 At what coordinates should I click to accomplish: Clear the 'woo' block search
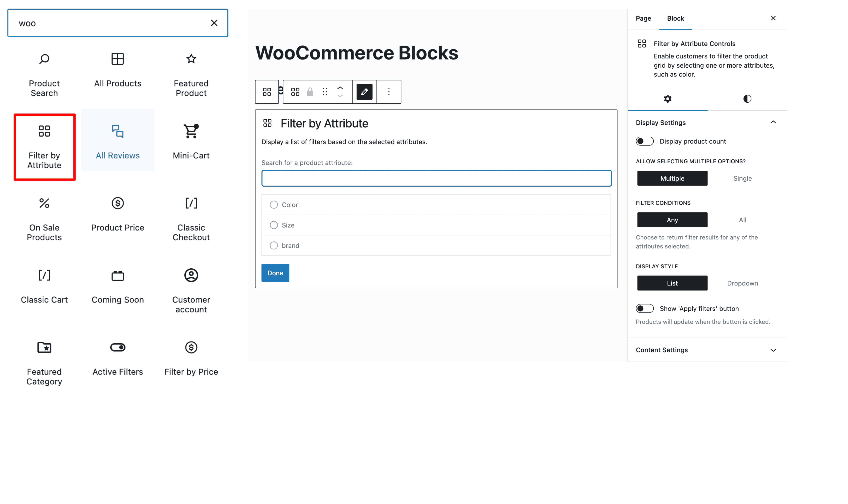pyautogui.click(x=214, y=23)
